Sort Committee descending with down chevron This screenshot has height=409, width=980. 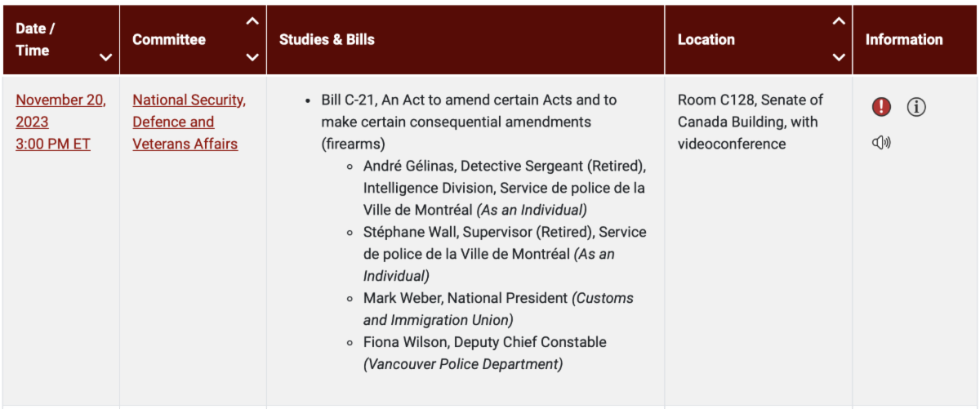tap(252, 57)
